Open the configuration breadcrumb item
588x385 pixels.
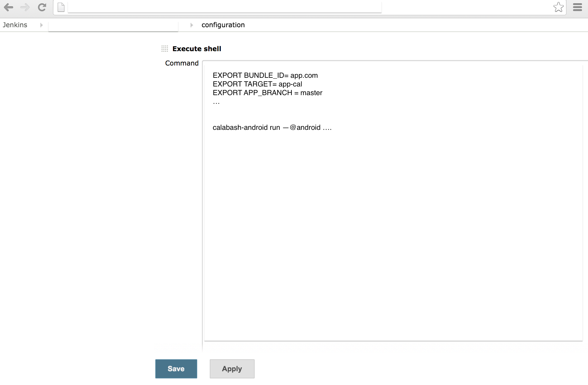tap(223, 25)
